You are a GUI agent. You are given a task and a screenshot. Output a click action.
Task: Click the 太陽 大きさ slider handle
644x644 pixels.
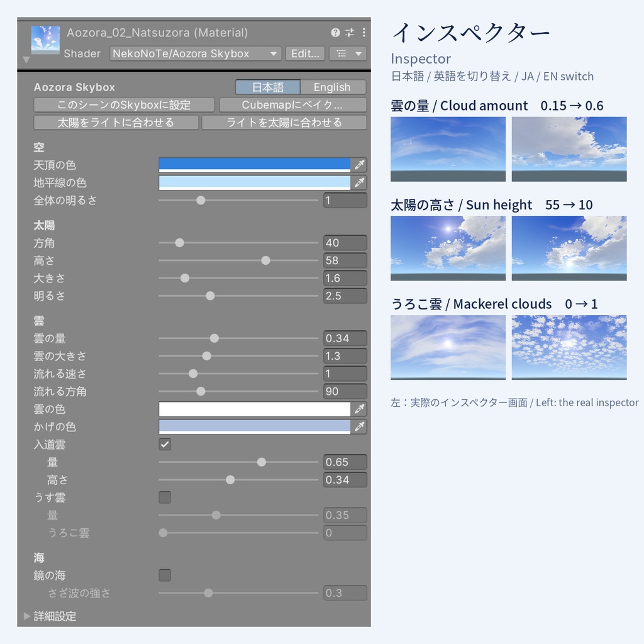coord(185,278)
